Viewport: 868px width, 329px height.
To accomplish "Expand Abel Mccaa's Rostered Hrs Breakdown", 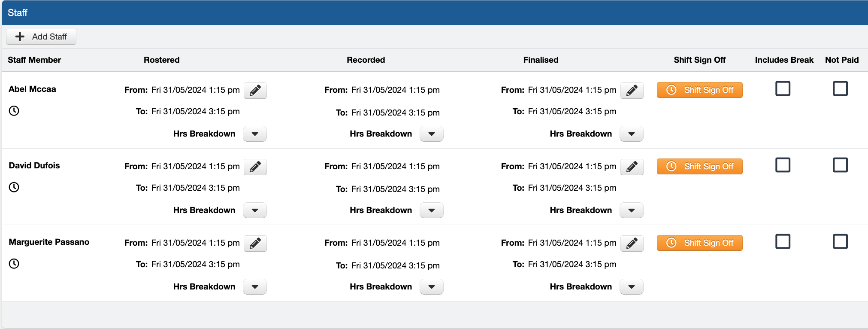I will tap(255, 134).
